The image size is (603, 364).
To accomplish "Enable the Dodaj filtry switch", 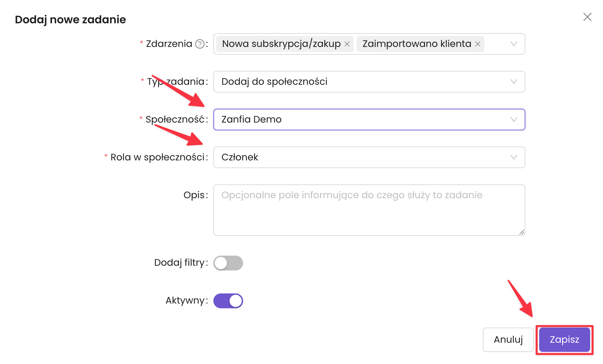I will coord(228,263).
